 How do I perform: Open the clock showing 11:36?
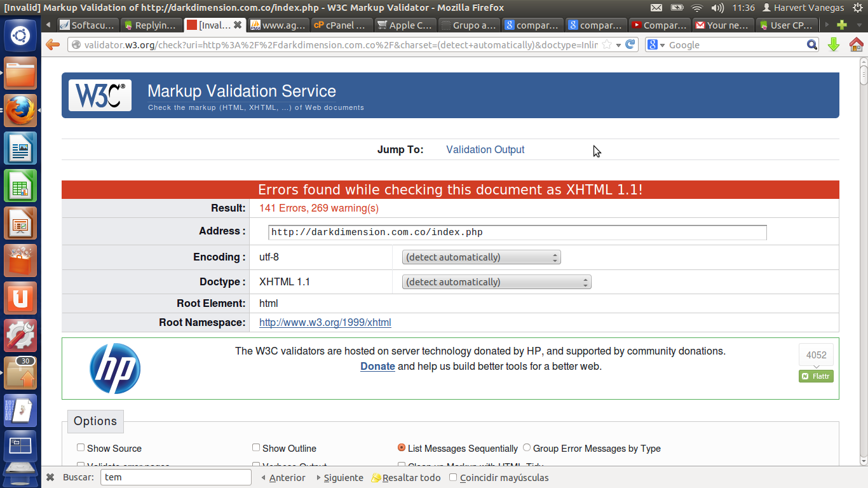tap(743, 8)
